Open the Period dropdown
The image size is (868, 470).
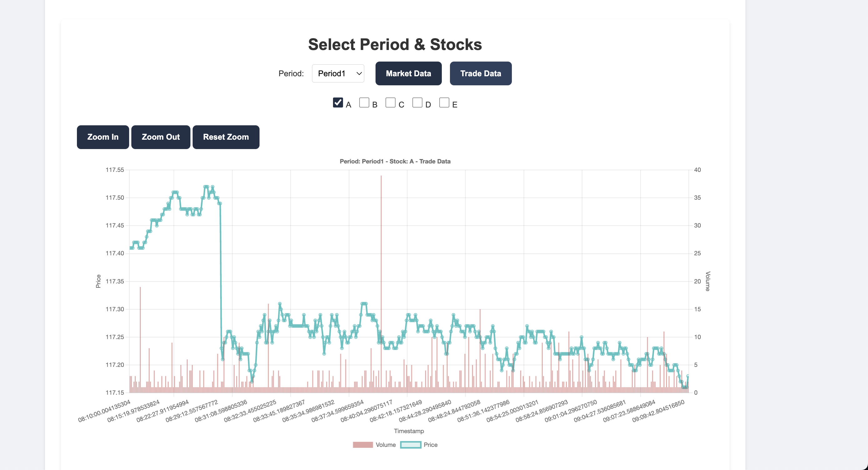coord(338,73)
